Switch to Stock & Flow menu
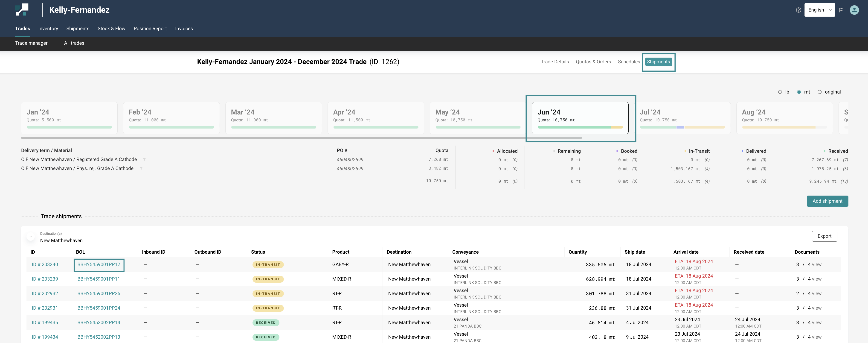The height and width of the screenshot is (343, 868). [111, 29]
